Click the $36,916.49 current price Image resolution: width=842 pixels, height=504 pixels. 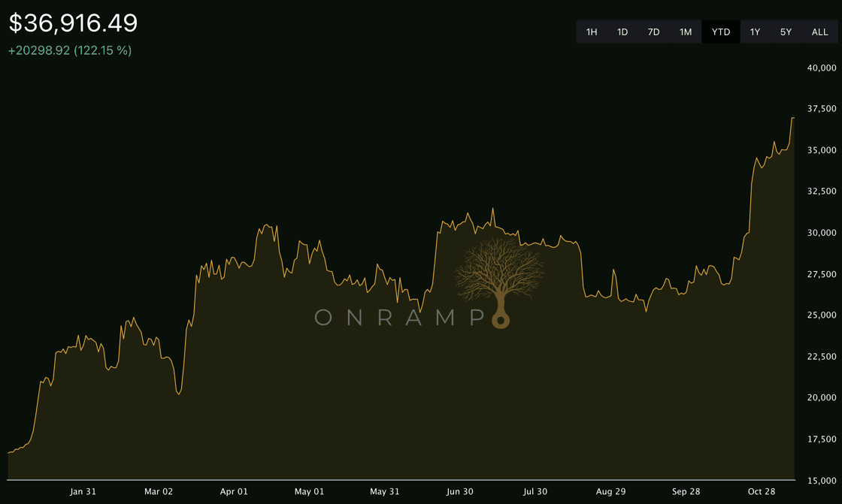tap(73, 23)
